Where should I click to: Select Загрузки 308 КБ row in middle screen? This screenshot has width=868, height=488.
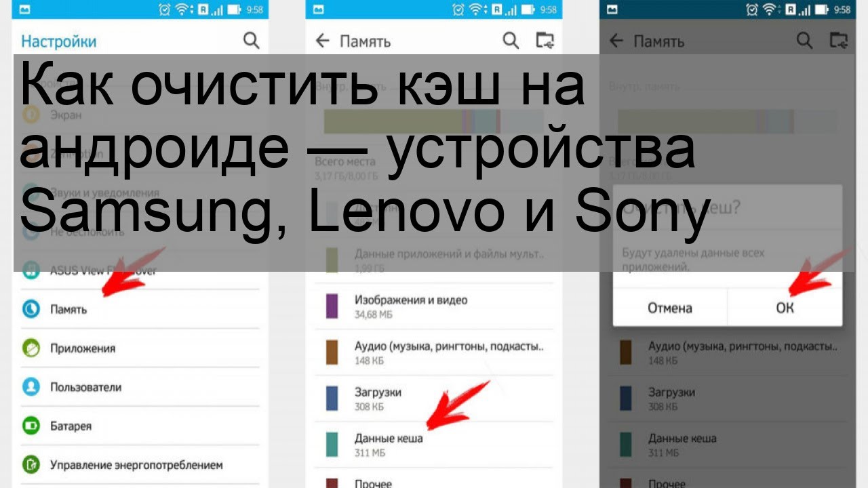(x=433, y=399)
